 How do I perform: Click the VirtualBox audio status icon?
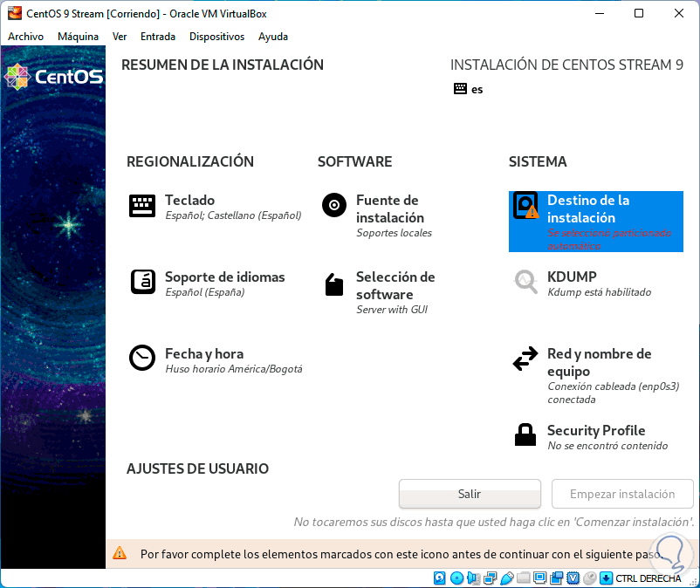(473, 578)
